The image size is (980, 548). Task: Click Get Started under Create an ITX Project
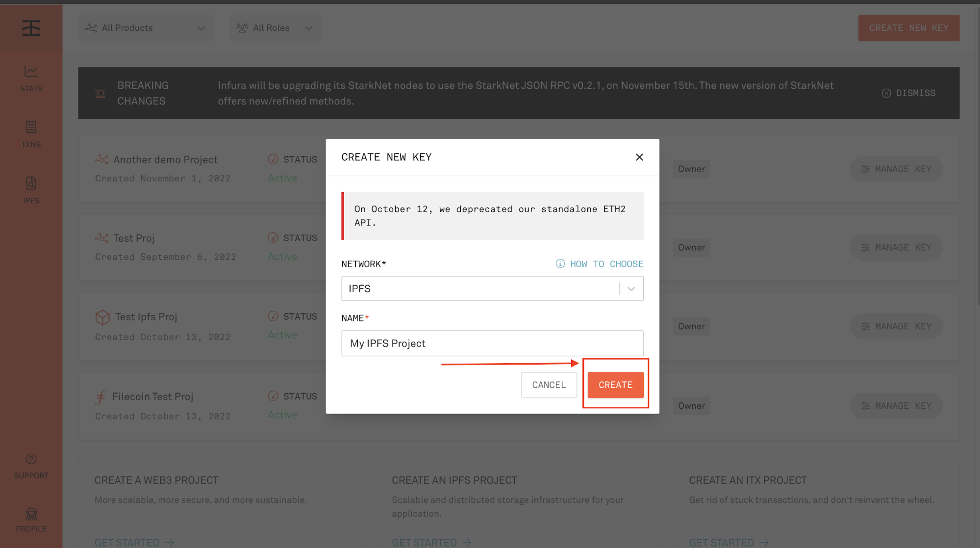[729, 543]
